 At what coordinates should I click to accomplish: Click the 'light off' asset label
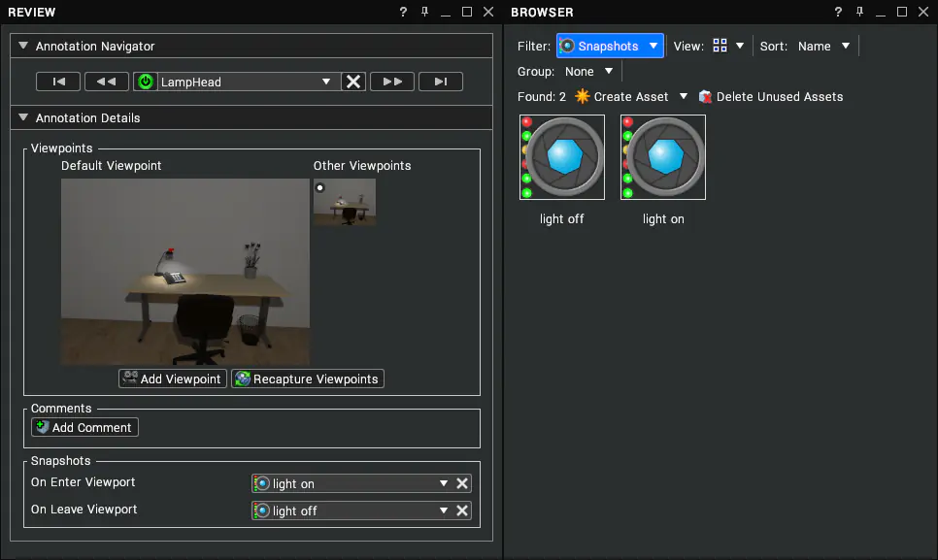[561, 218]
